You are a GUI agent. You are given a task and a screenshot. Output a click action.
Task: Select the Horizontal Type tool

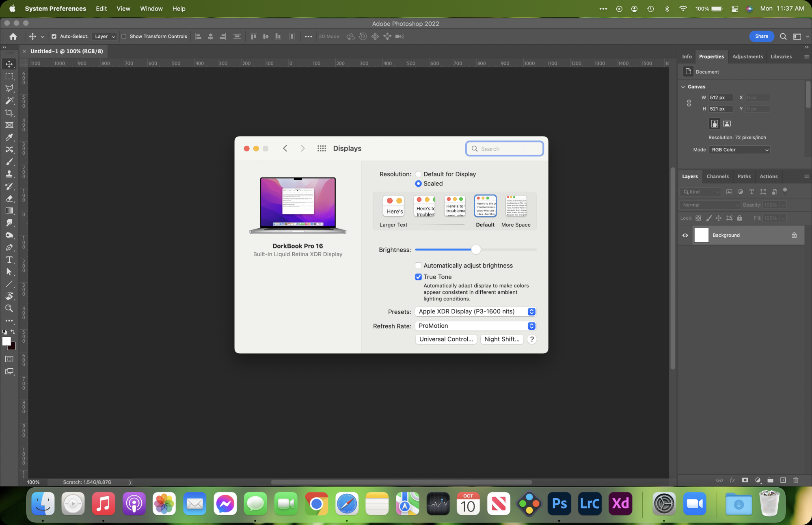(9, 259)
